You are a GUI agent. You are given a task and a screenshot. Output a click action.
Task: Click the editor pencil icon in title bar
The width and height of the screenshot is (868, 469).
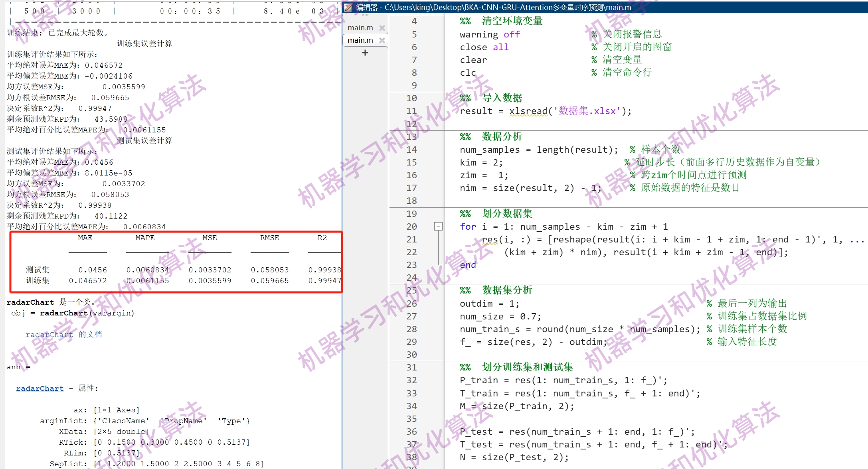(x=348, y=7)
